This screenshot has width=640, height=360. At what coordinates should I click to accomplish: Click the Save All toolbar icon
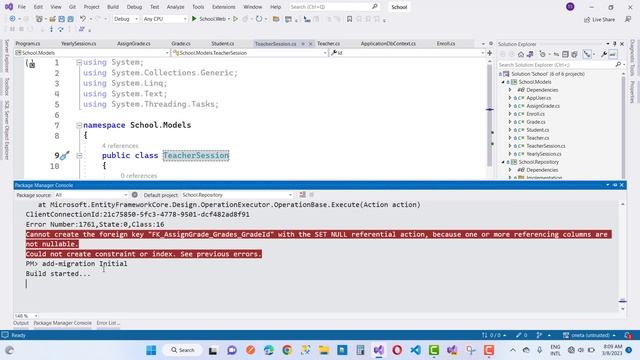71,19
